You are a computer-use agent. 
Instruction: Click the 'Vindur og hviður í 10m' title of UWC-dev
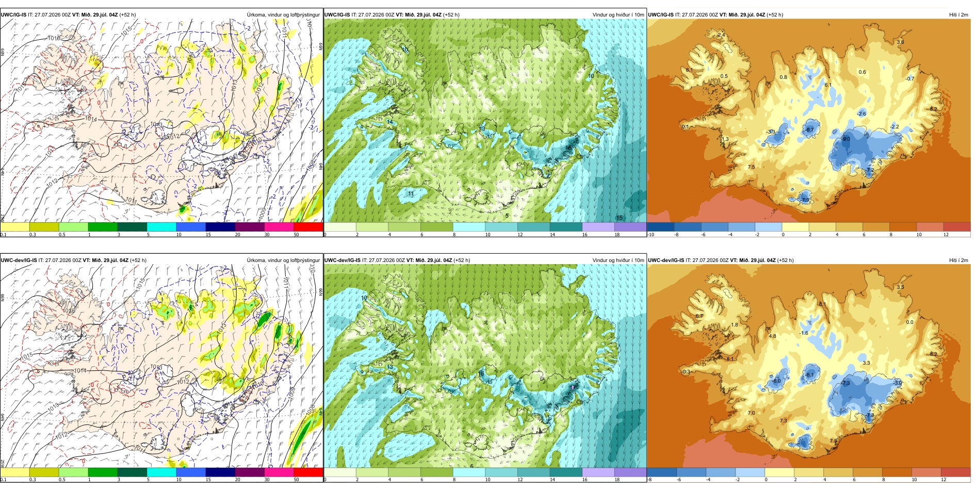click(618, 260)
